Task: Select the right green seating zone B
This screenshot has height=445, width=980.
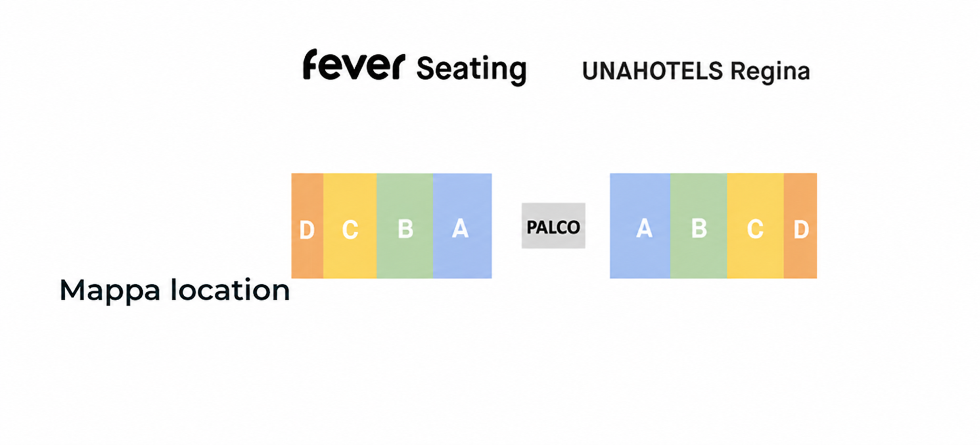Action: tap(699, 225)
